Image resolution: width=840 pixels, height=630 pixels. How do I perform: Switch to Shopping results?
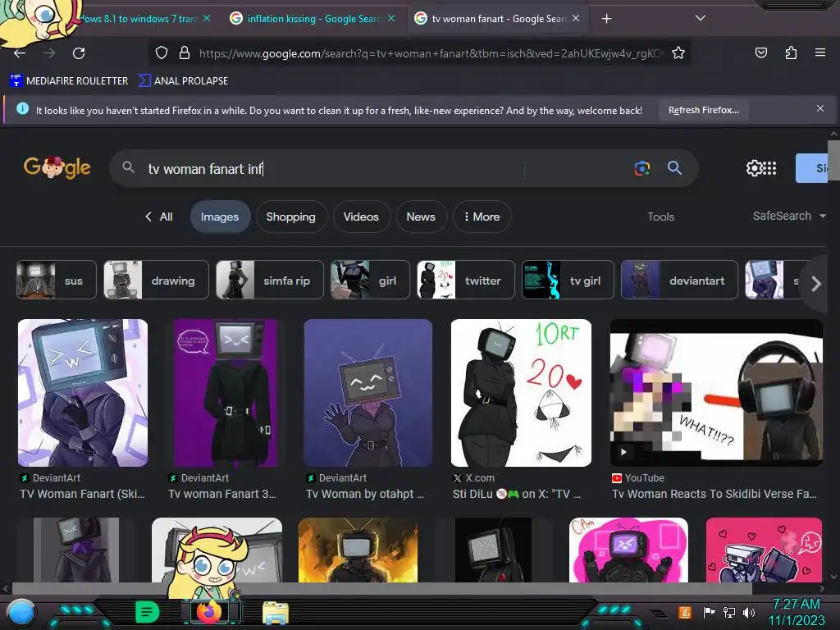tap(291, 217)
